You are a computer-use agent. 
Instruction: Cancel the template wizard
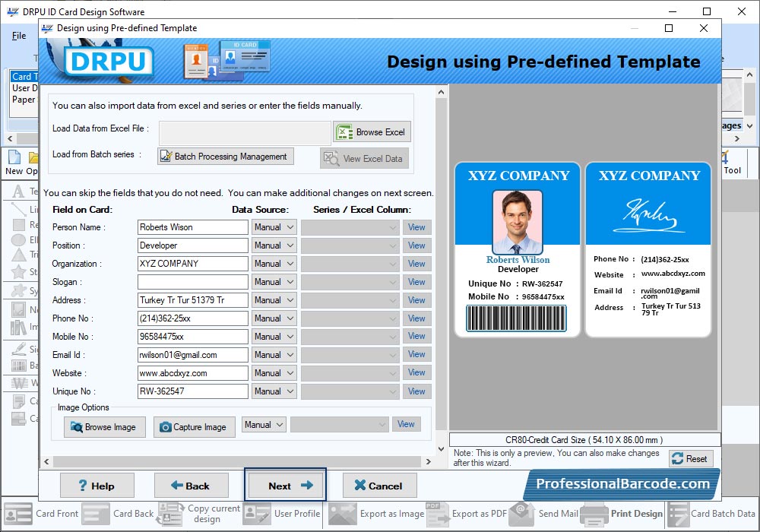pyautogui.click(x=379, y=486)
